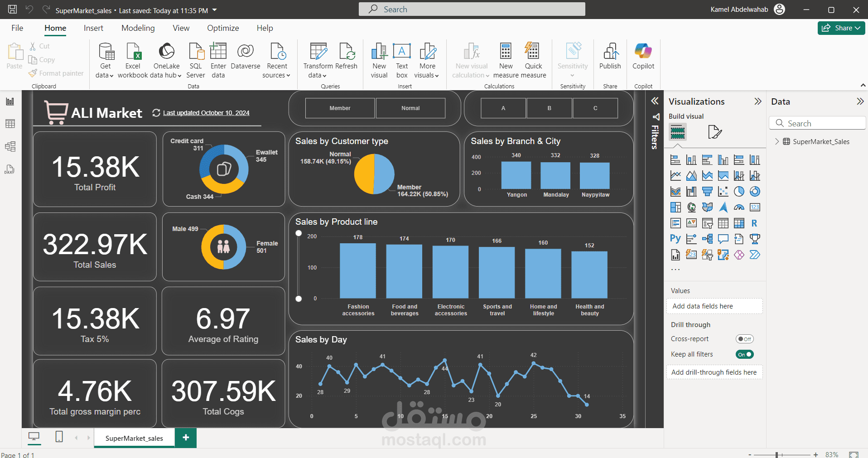Pick the Line chart in the Visualizations gallery

(x=675, y=176)
